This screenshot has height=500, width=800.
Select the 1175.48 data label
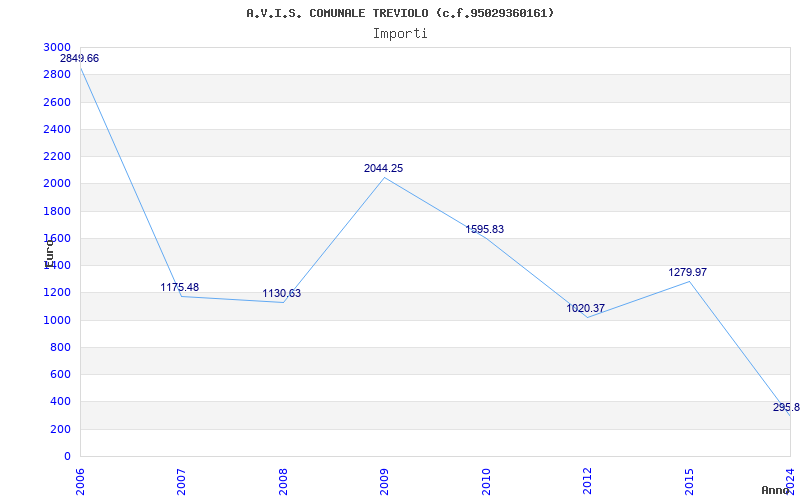[x=180, y=287]
